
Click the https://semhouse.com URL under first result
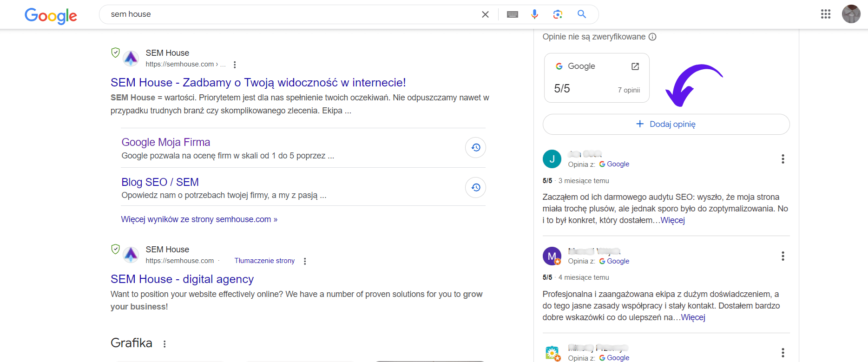(x=180, y=64)
